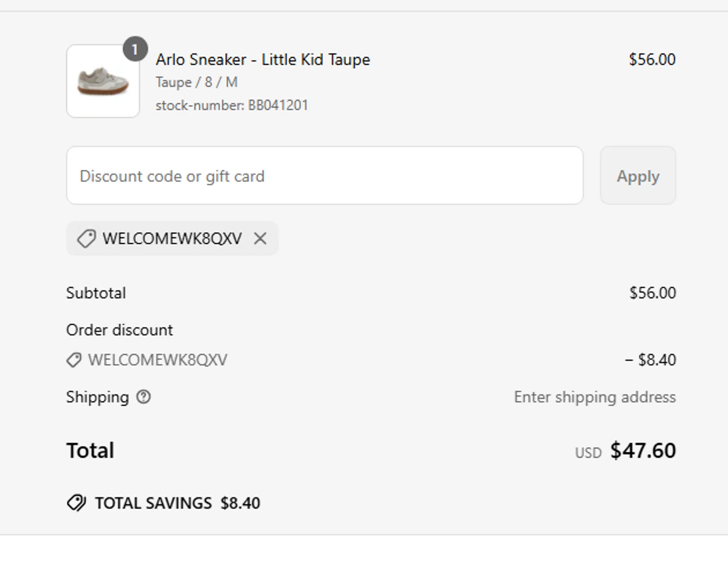Click the Total Savings tags icon

pyautogui.click(x=76, y=503)
